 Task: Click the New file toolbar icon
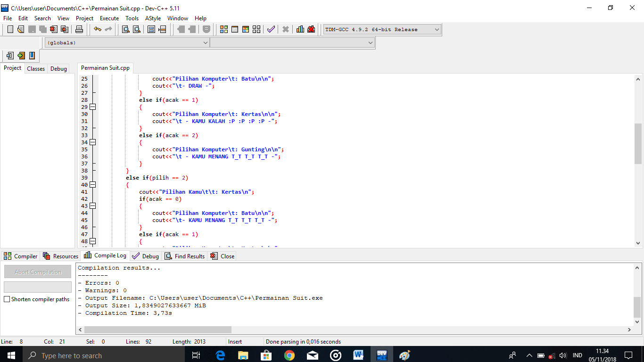click(x=10, y=29)
